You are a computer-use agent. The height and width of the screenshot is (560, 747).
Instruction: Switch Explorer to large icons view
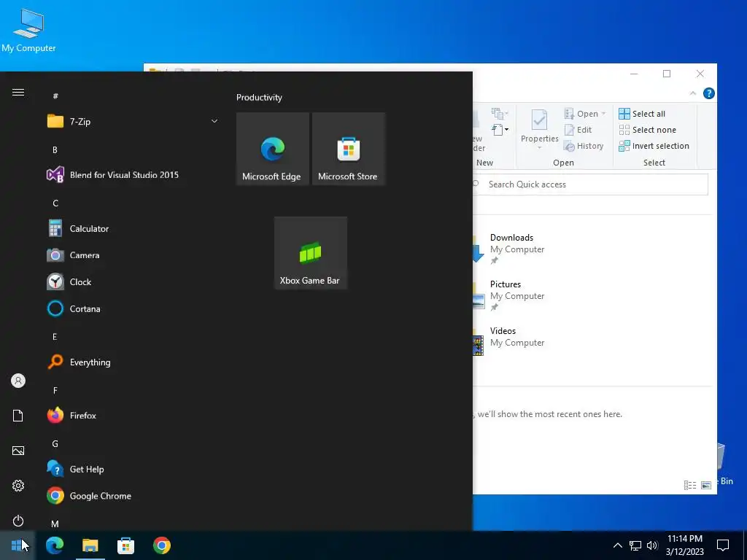click(x=706, y=485)
